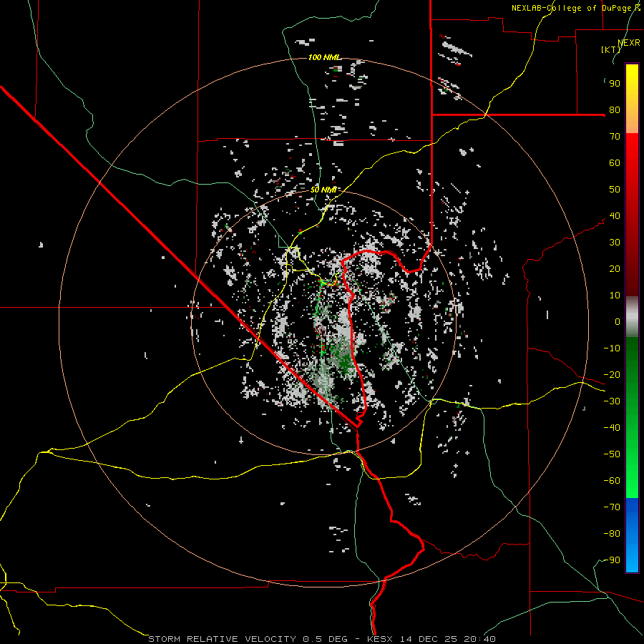Click the -40 legend value
Viewport: 644px width, 644px height.
(612, 428)
